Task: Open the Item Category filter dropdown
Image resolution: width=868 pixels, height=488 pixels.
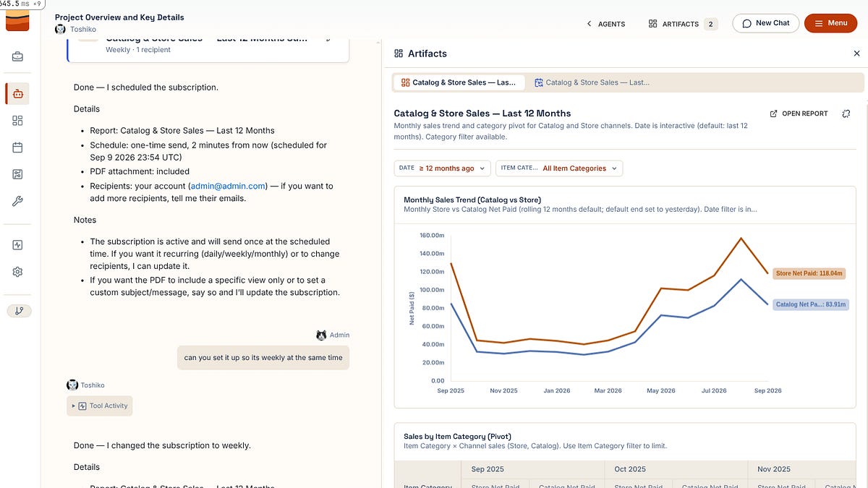Action: [x=559, y=168]
